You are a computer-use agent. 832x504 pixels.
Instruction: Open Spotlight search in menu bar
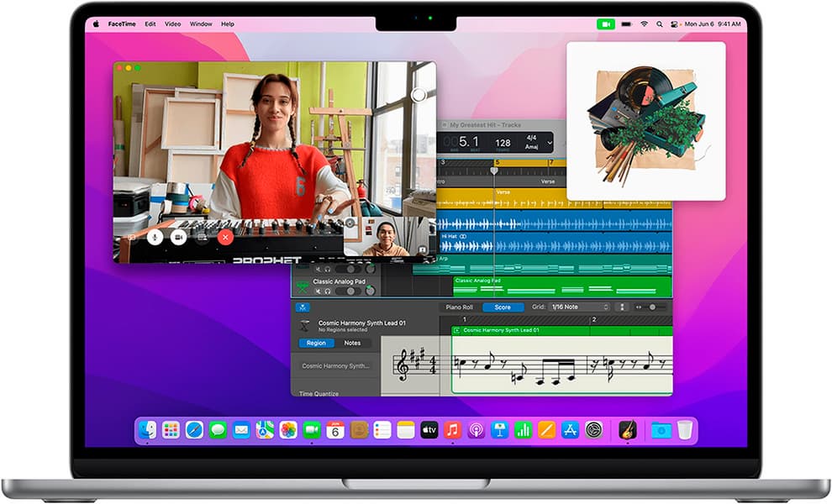(659, 24)
